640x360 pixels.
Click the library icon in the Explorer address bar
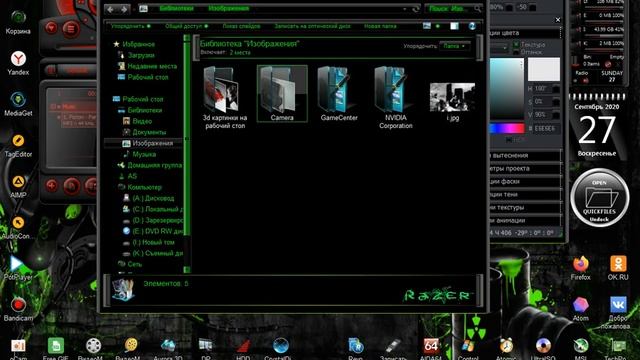143,8
